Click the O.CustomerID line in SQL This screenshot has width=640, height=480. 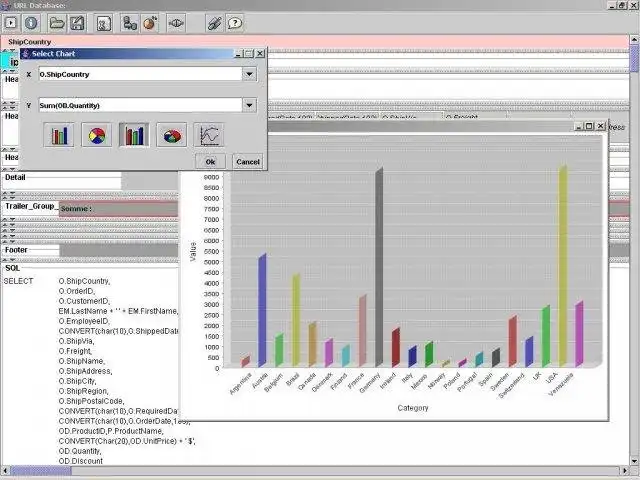tap(84, 301)
